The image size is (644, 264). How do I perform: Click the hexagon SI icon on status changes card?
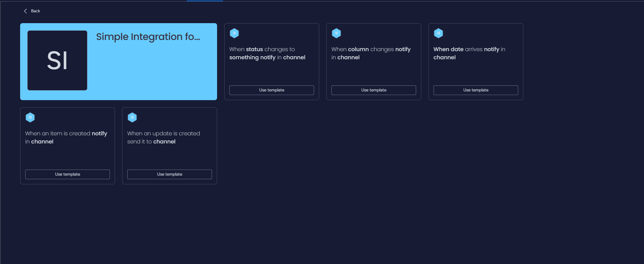pos(234,33)
